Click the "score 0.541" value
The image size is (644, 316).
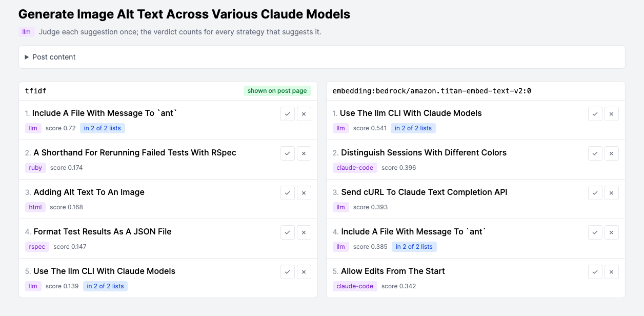[x=370, y=128]
